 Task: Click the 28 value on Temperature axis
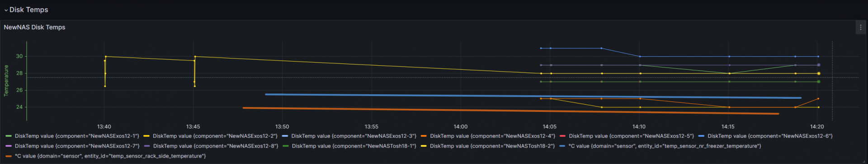(19, 73)
